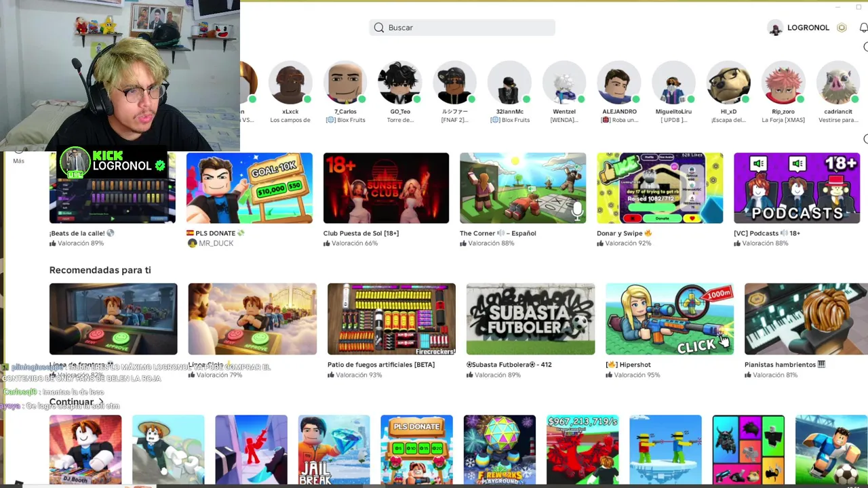Screen dimensions: 868x488
Task: Open the DJ Booth game tile
Action: (x=85, y=450)
